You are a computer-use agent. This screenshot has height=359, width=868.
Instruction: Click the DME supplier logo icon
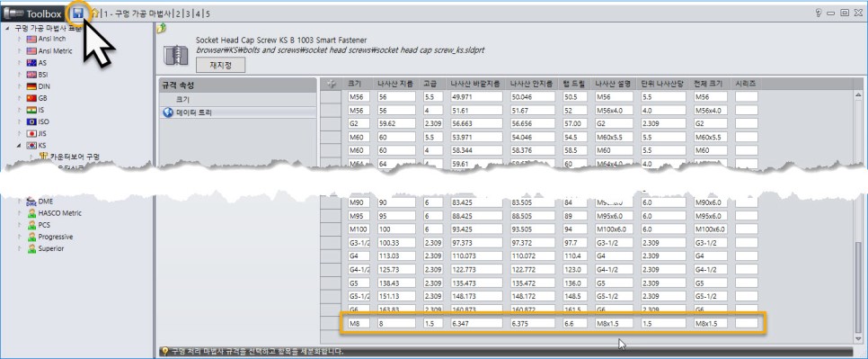click(31, 202)
